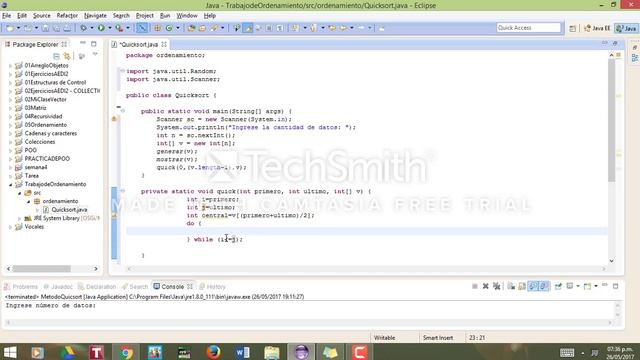The image size is (640, 360).
Task: Open the File menu
Action: click(x=7, y=16)
